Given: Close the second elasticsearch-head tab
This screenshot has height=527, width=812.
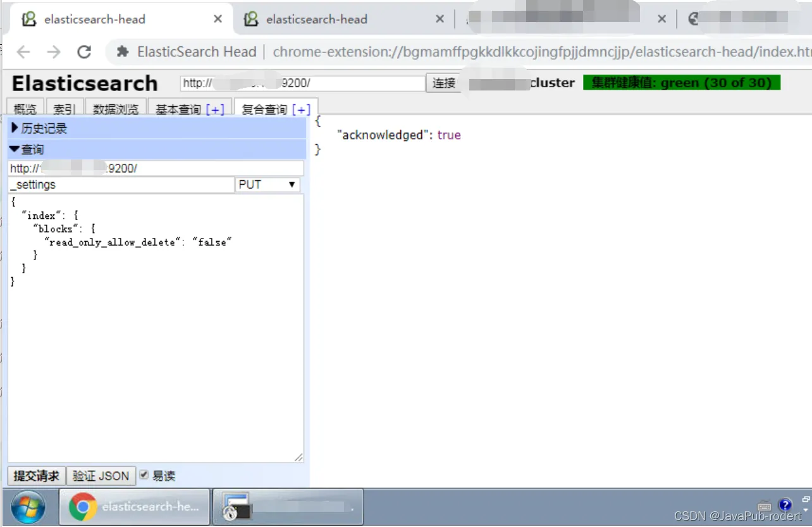Looking at the screenshot, I should click(x=440, y=19).
